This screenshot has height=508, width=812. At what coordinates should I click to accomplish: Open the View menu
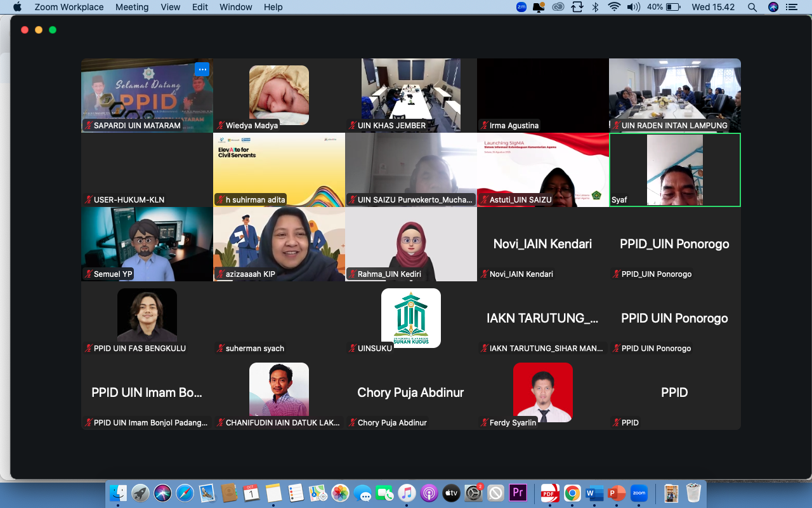(x=170, y=7)
